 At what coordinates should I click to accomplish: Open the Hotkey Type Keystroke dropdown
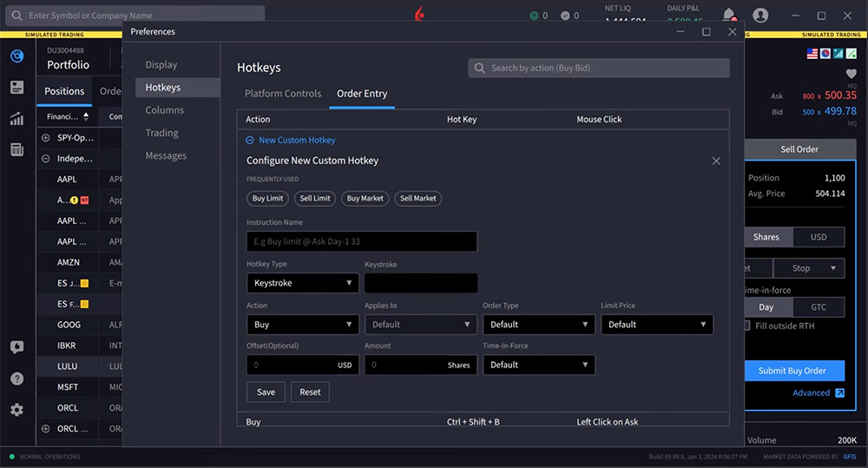click(302, 283)
